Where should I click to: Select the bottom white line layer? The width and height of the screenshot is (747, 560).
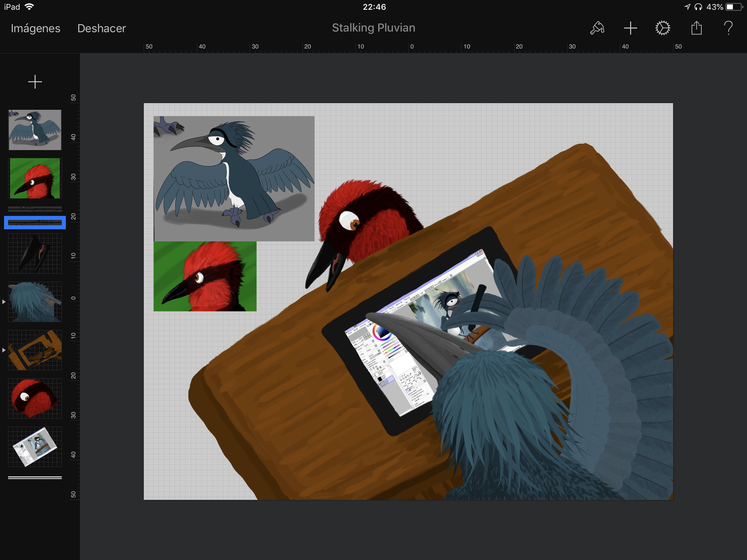(x=35, y=477)
